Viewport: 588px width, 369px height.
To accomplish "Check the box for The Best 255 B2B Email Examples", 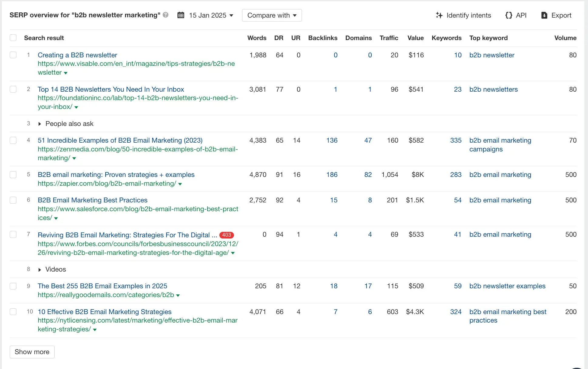I will tap(13, 286).
